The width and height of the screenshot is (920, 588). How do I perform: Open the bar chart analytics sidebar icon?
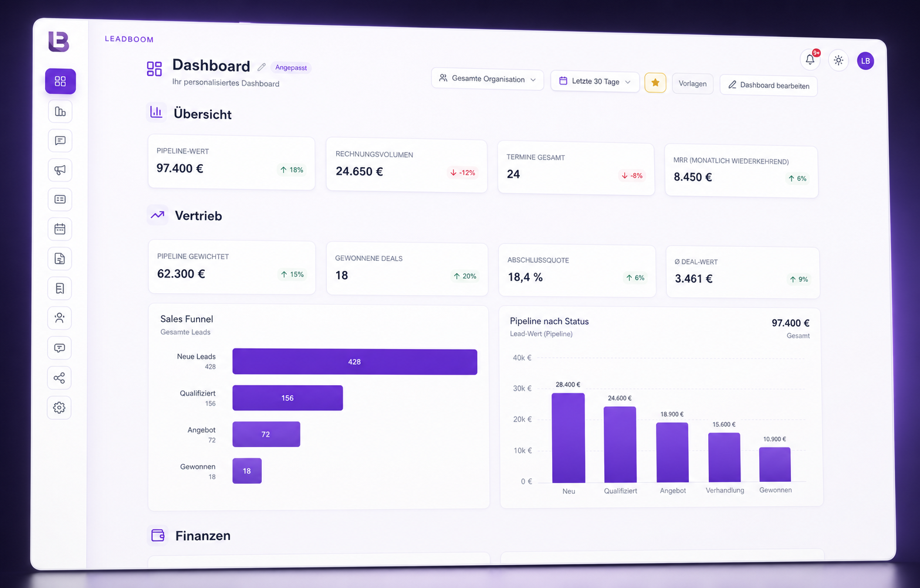[60, 111]
